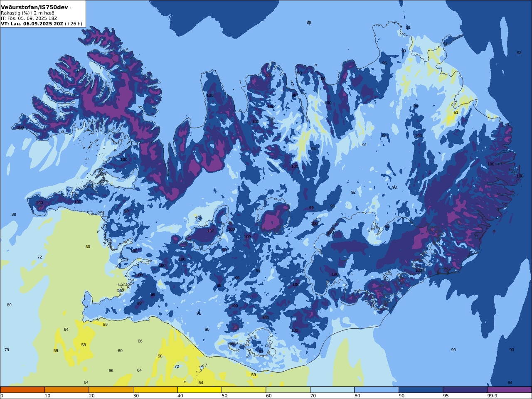The width and height of the screenshot is (532, 399).
Task: Click the 70 tick label on the legend
Action: pyautogui.click(x=313, y=396)
